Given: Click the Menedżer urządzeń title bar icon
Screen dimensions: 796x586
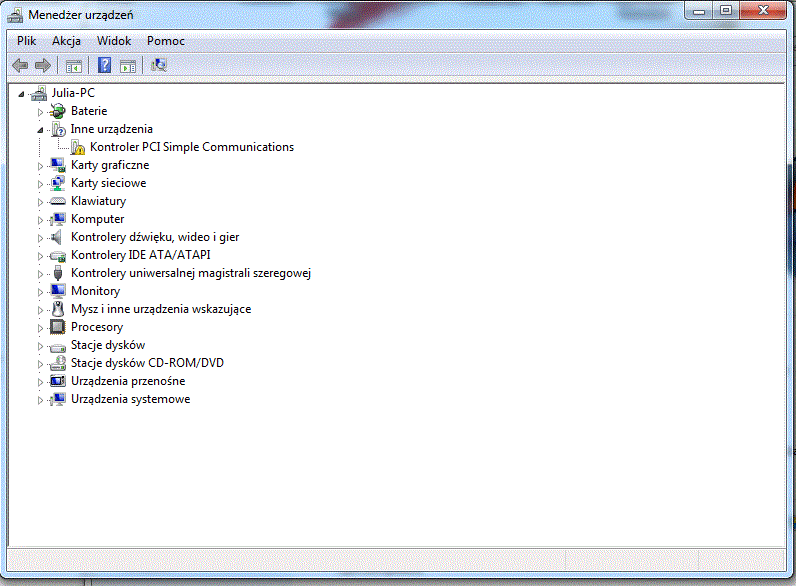Looking at the screenshot, I should coord(15,15).
